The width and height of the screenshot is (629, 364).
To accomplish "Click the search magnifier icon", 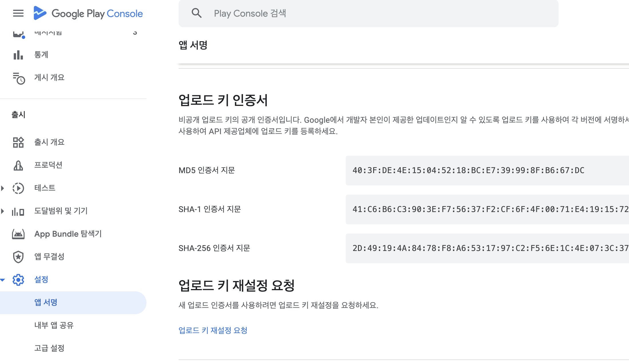I will point(197,13).
